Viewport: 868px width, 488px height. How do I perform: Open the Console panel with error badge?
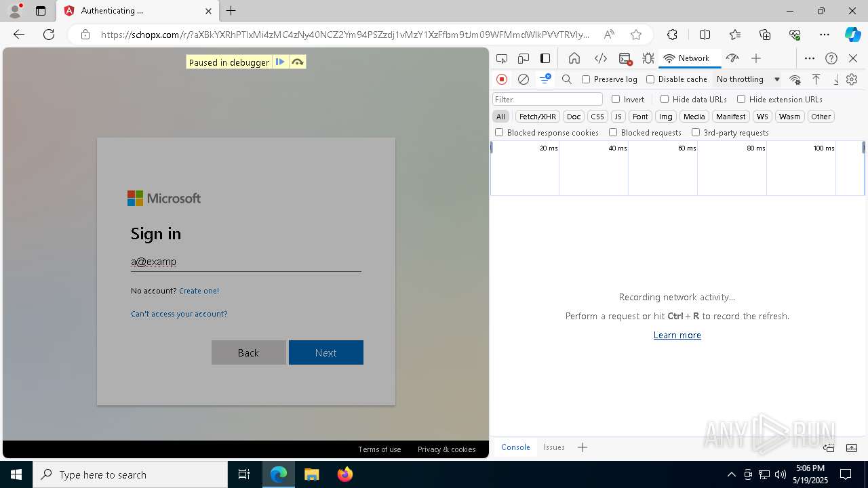tap(625, 58)
